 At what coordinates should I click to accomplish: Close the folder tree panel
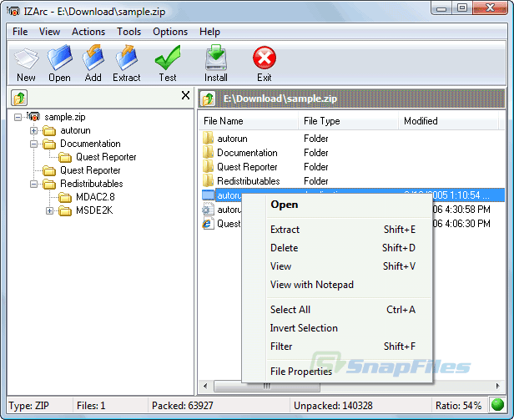click(x=185, y=95)
